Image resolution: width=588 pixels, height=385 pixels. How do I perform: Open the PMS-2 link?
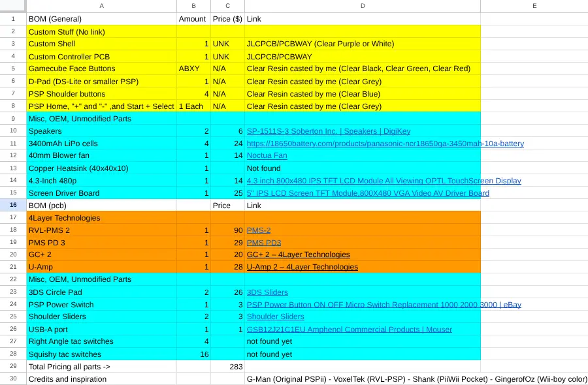tap(259, 230)
